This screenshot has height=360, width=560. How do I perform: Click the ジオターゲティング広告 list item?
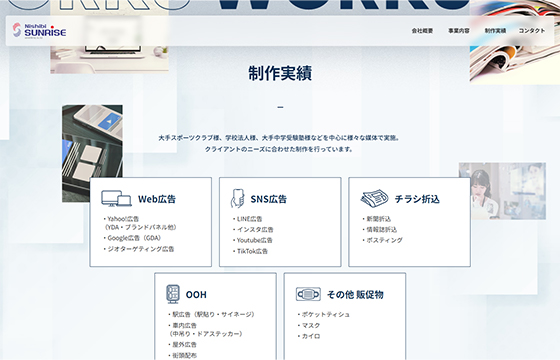tap(139, 249)
